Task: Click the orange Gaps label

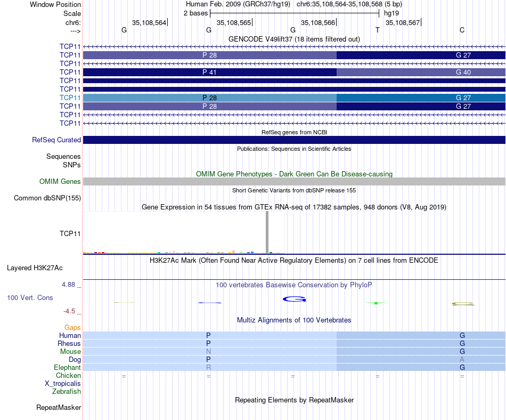Action: (x=72, y=328)
